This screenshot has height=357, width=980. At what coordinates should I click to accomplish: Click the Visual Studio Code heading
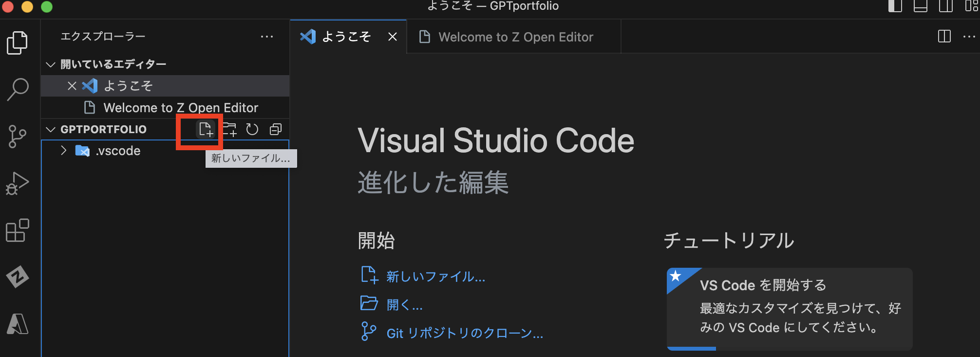[496, 140]
